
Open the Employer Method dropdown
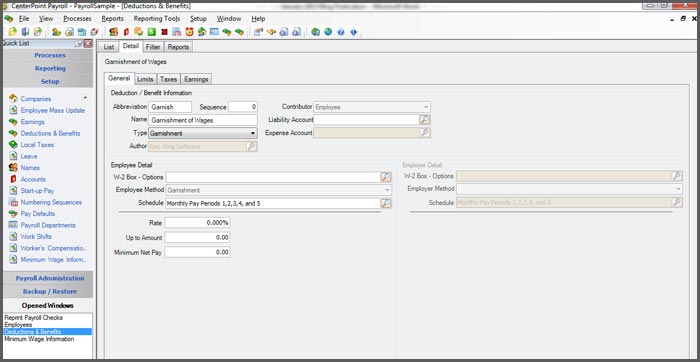pyautogui.click(x=679, y=189)
